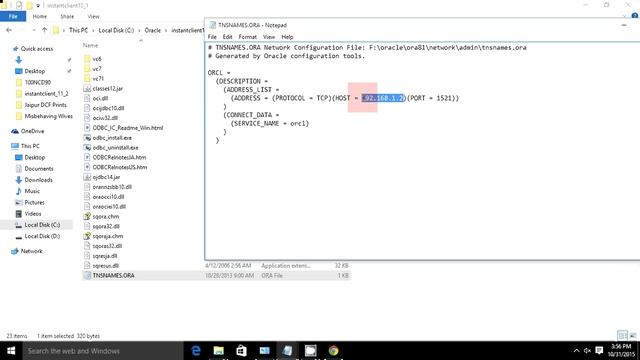Select the vc6 folder
The height and width of the screenshot is (360, 640).
pos(97,59)
